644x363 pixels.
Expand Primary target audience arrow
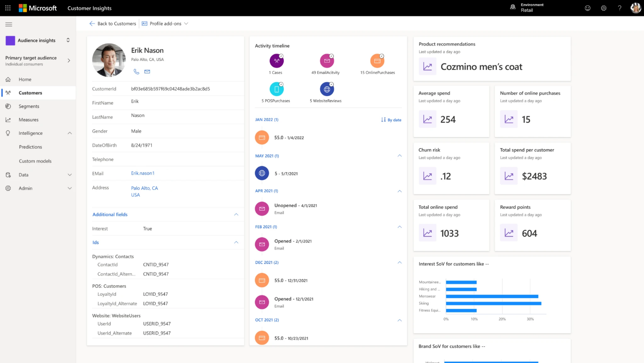coord(69,60)
